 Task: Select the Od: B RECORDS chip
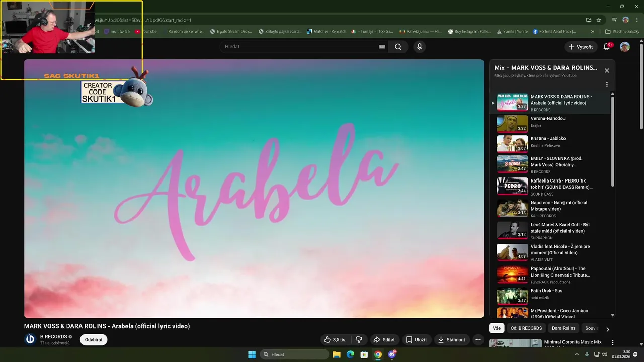[x=526, y=328]
